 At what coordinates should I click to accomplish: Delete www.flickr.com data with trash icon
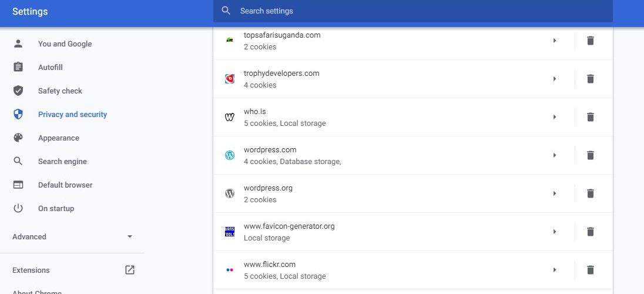[x=590, y=270]
